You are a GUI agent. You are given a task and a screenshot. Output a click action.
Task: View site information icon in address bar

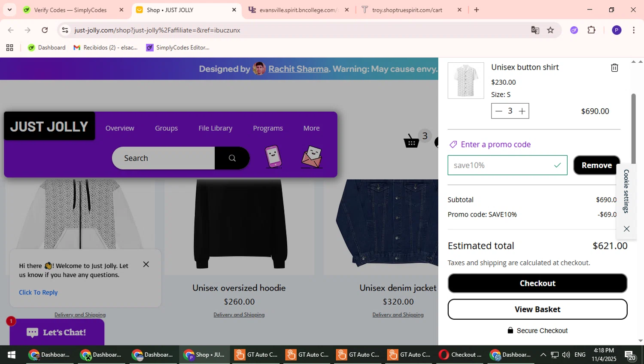(65, 30)
